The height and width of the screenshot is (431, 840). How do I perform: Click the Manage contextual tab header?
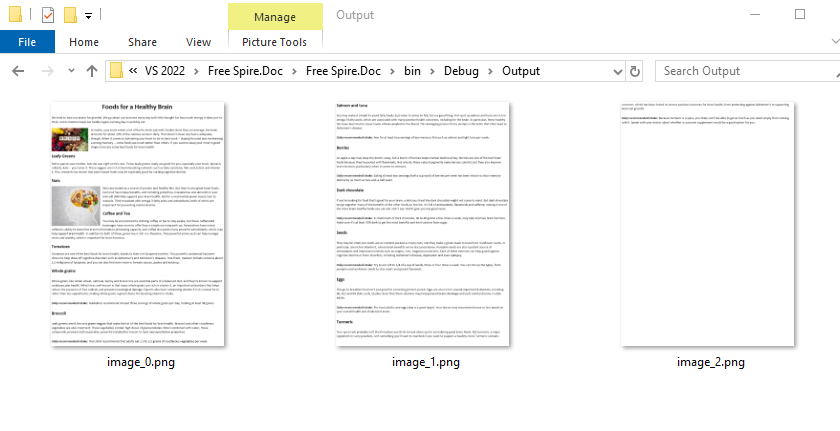(275, 17)
